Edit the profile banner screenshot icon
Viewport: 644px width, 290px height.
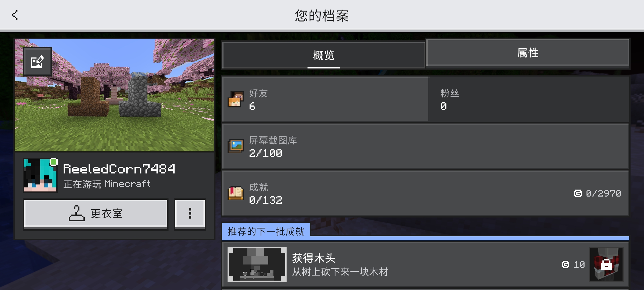(x=38, y=62)
